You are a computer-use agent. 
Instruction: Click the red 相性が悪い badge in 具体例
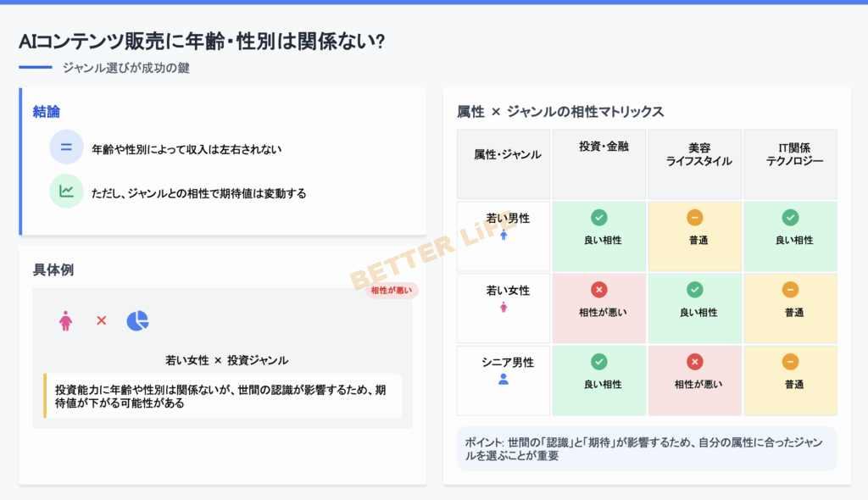392,291
